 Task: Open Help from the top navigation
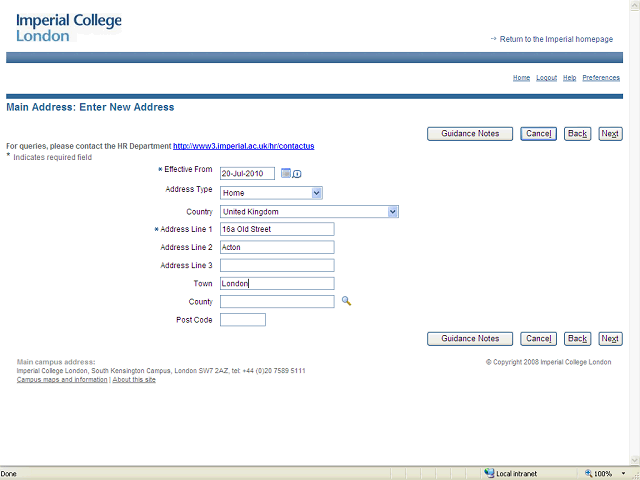569,78
